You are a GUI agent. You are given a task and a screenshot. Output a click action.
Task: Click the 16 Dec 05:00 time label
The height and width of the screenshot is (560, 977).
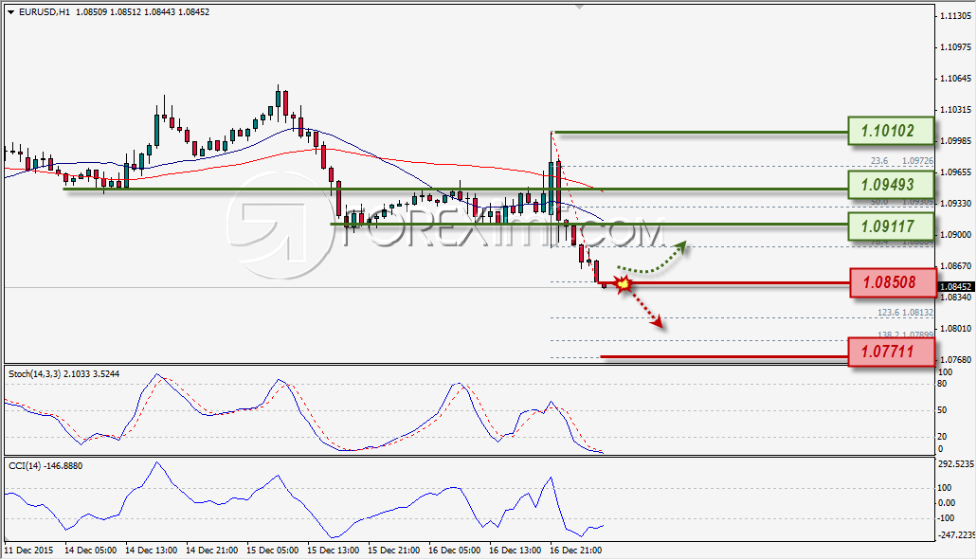click(454, 550)
